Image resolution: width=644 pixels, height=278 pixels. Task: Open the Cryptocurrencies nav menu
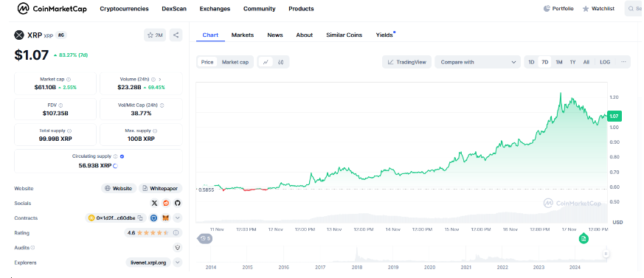[124, 9]
